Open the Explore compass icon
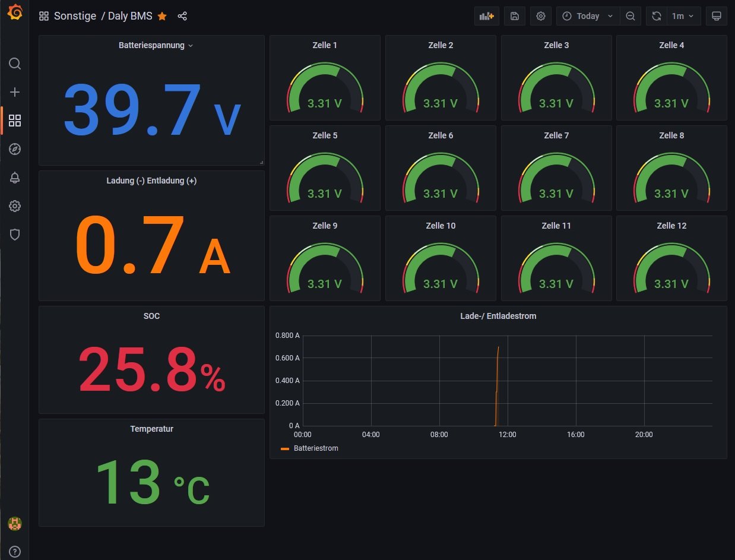This screenshot has width=735, height=560. pyautogui.click(x=15, y=149)
